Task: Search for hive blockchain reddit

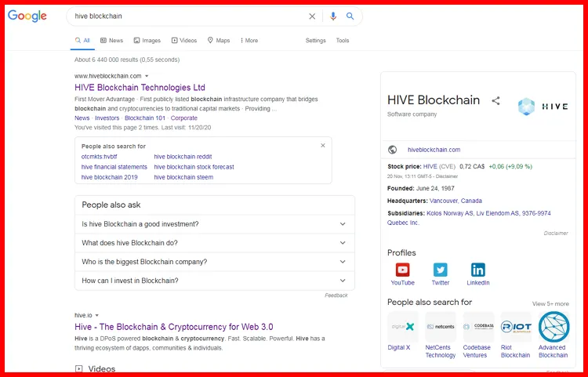Action: [x=183, y=157]
